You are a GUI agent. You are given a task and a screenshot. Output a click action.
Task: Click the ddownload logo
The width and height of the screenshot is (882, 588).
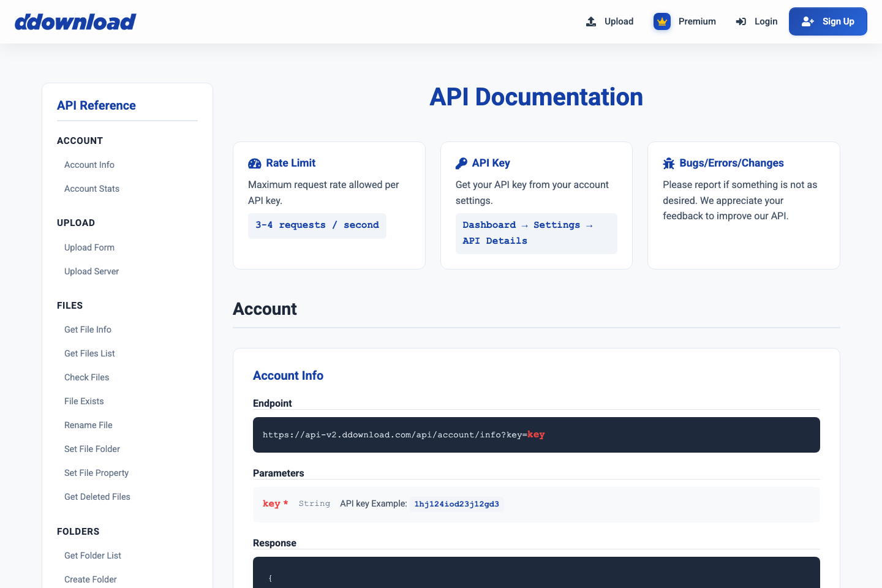tap(75, 21)
